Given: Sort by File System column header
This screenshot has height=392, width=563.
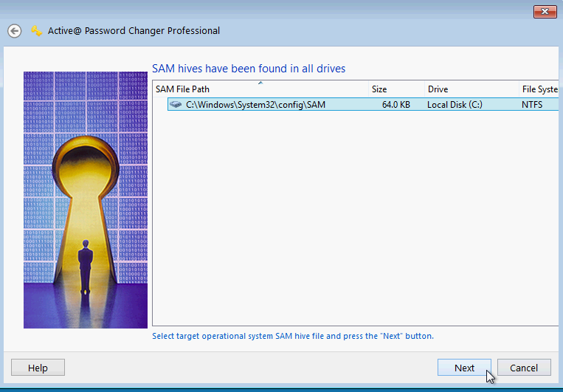Looking at the screenshot, I should 539,89.
